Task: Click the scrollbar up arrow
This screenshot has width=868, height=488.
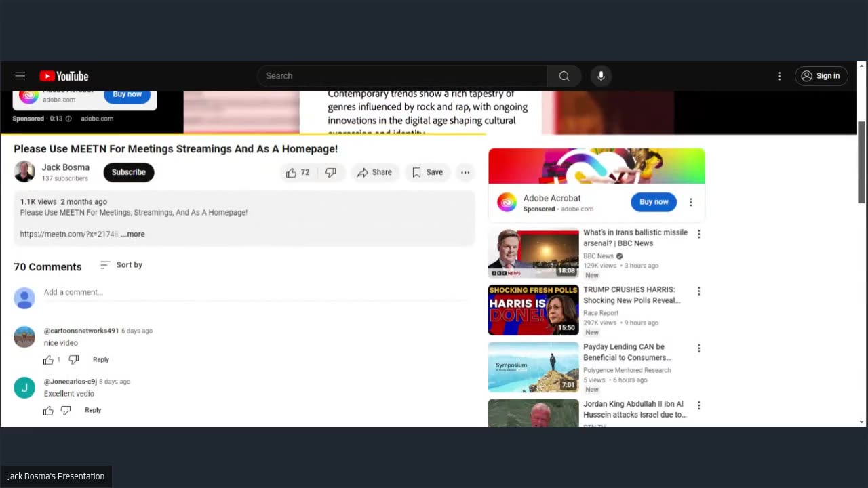Action: (862, 66)
